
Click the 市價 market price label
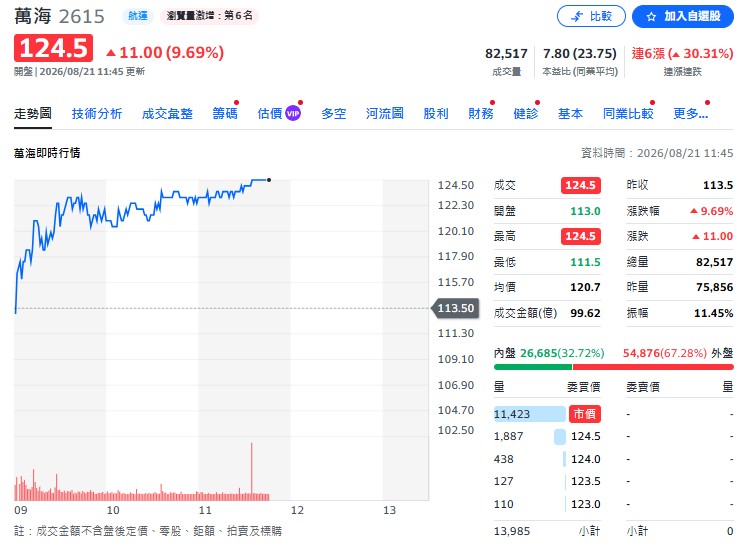(x=585, y=414)
